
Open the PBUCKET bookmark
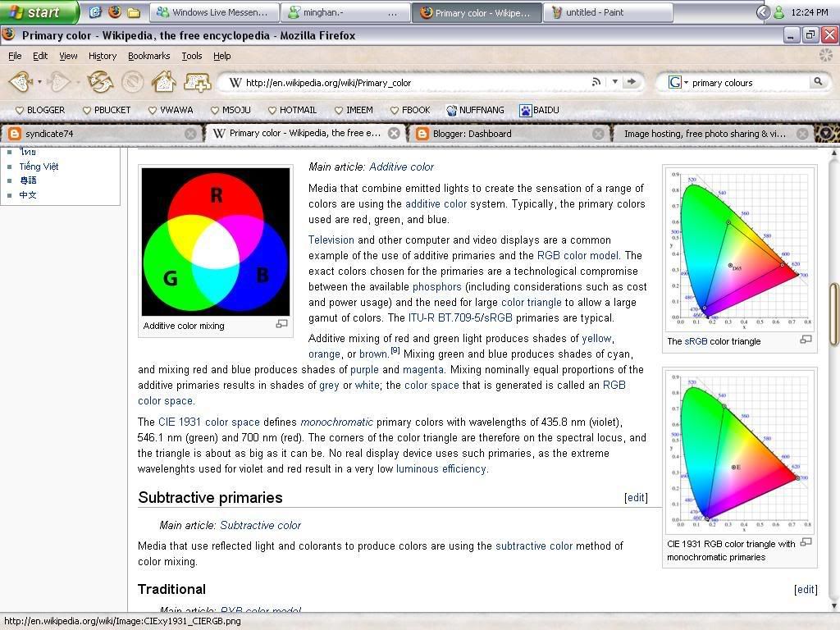point(107,110)
